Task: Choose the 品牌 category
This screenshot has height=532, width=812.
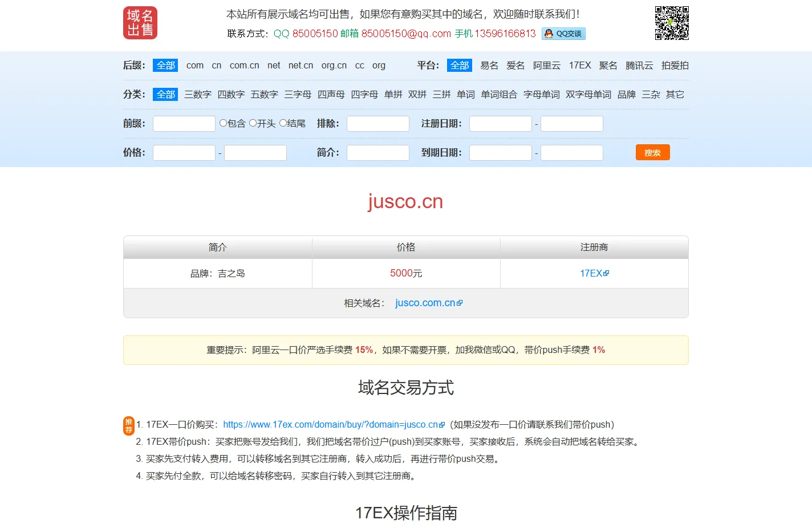Action: 627,95
